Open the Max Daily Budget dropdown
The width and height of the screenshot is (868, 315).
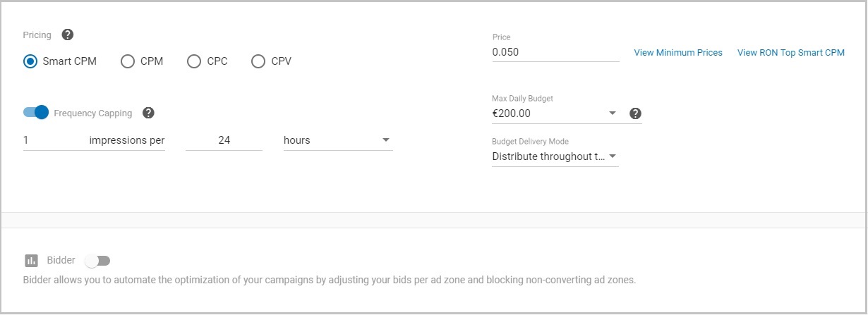point(555,113)
